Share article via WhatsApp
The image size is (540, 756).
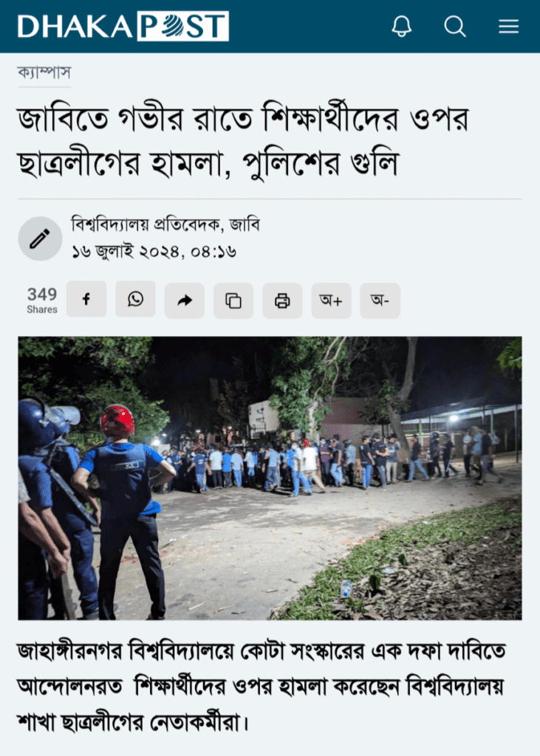[x=136, y=300]
